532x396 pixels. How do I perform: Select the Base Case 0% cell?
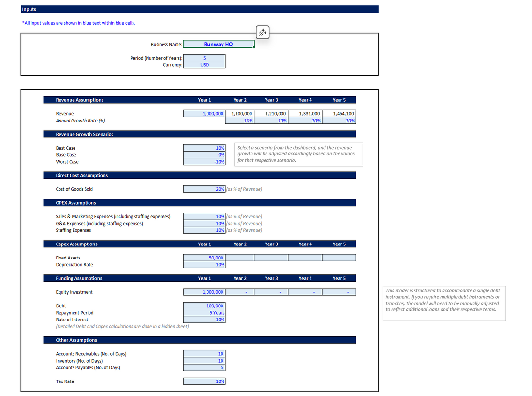click(204, 154)
